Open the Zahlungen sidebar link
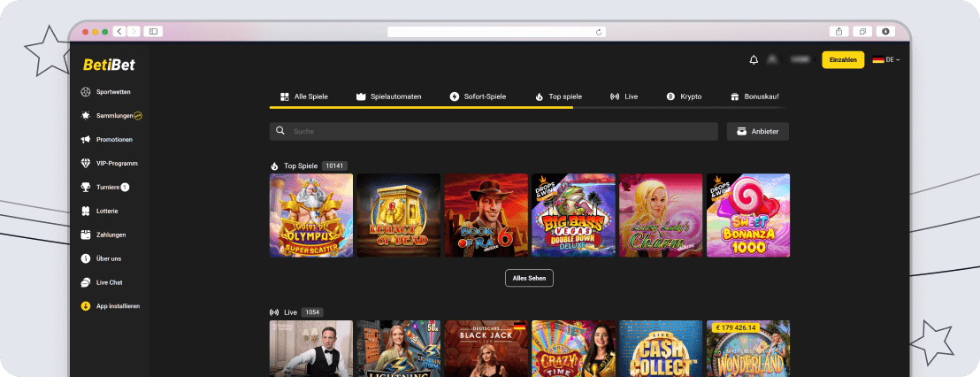 coord(111,235)
